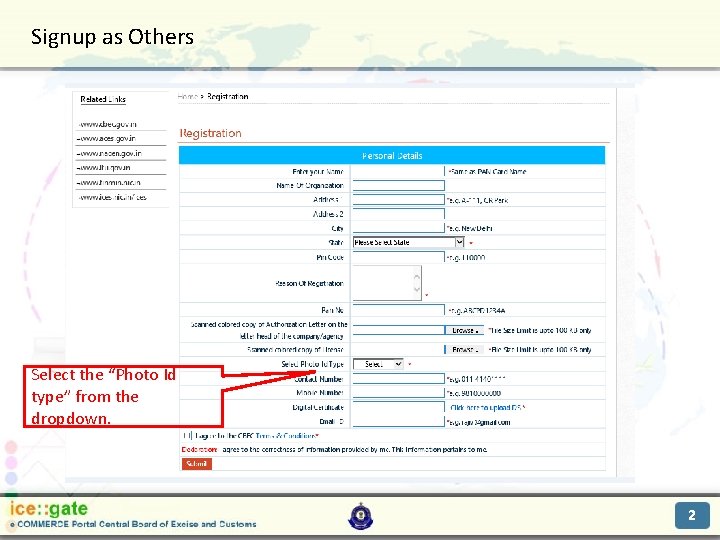Click the File Size Limit hint beside License
Image resolution: width=720 pixels, height=540 pixels.
[540, 349]
